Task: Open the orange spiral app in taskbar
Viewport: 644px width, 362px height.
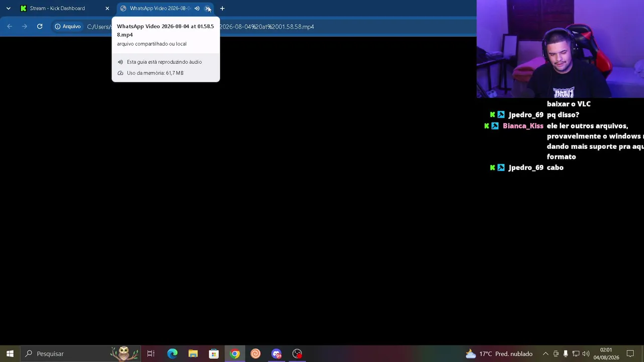Action: click(x=256, y=353)
